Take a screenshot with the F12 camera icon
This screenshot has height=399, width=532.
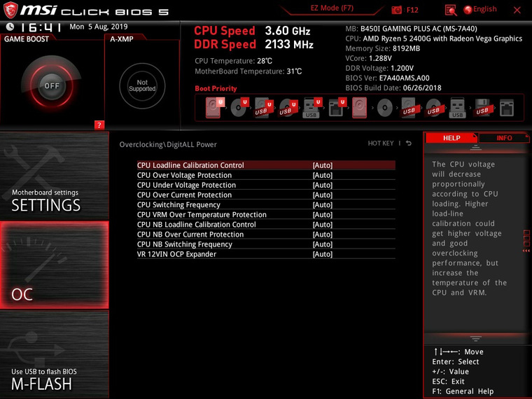point(396,10)
